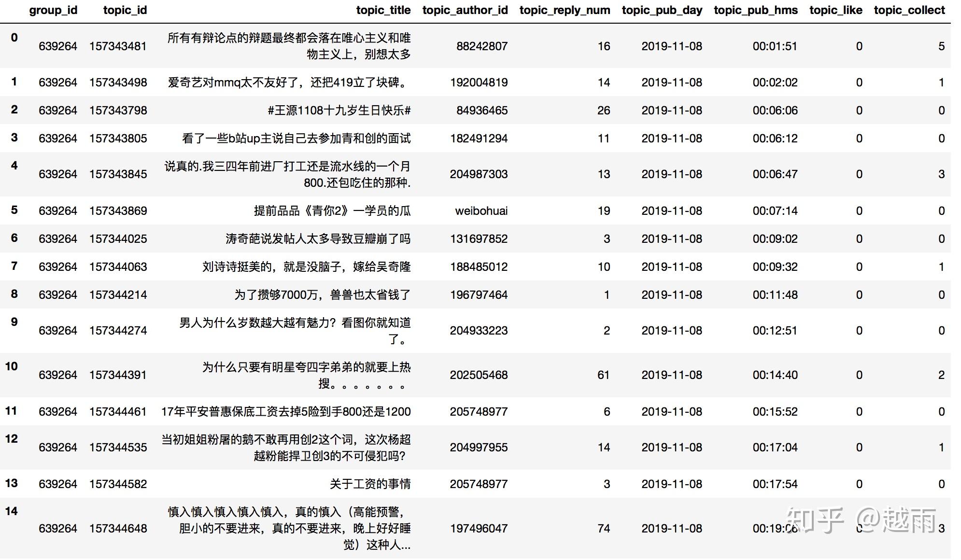961x560 pixels.
Task: Select title 关于工资的事情
Action: [x=370, y=484]
